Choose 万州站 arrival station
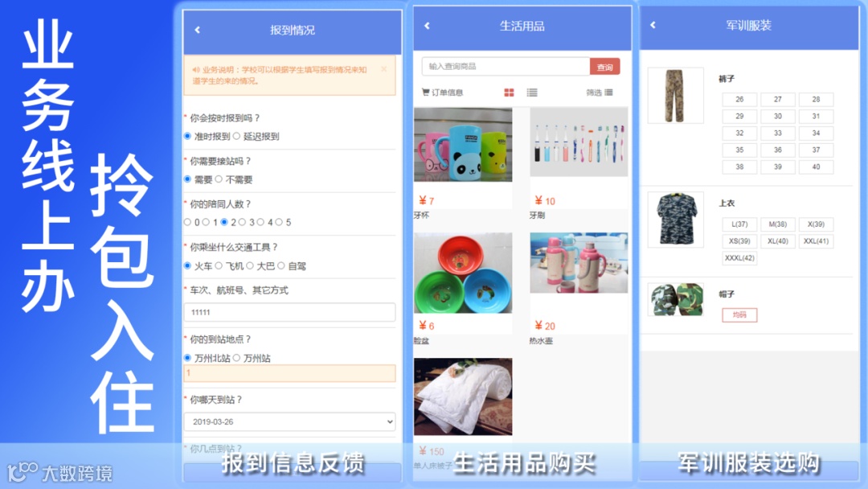The height and width of the screenshot is (489, 868). click(237, 358)
